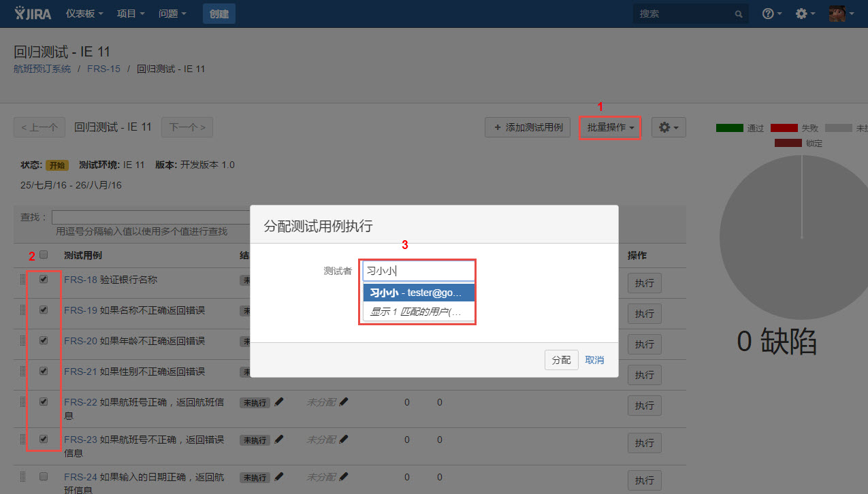868x494 pixels.
Task: Click the 显示 1 匹配的用户 suggestion footer
Action: (x=417, y=312)
